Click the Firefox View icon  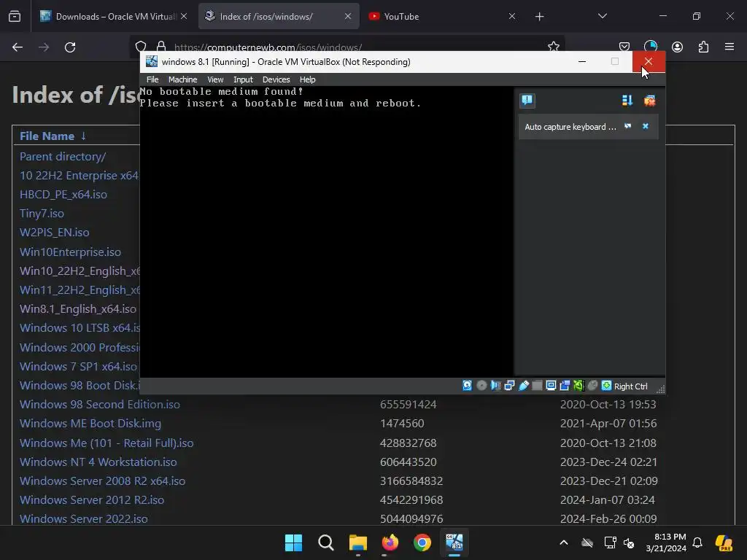pyautogui.click(x=15, y=17)
